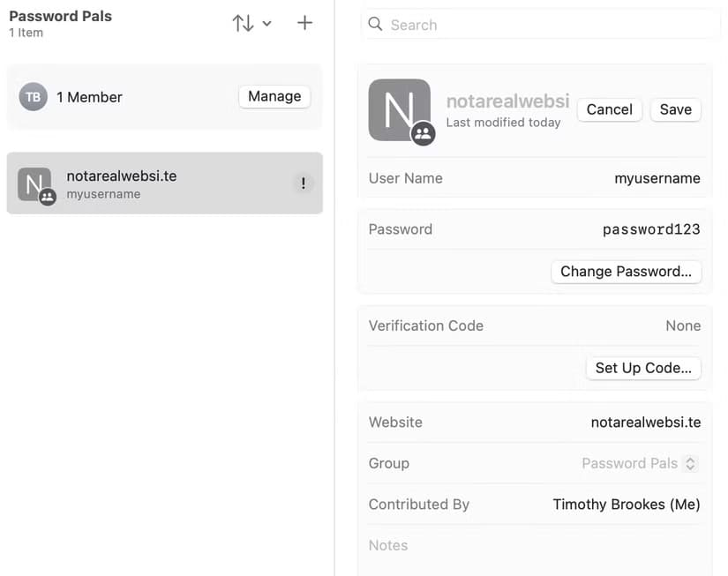728x576 pixels.
Task: Edit the User Name field myusername
Action: [657, 178]
